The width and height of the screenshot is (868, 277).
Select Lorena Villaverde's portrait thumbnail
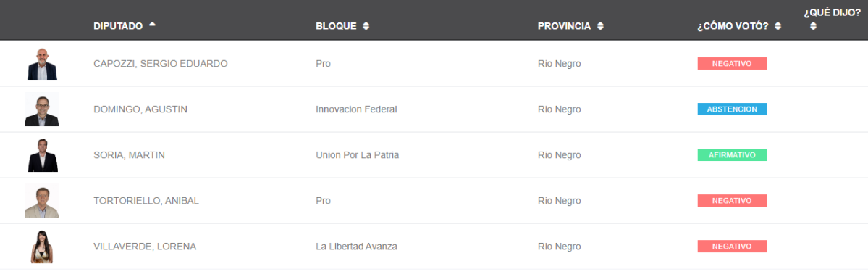coord(41,247)
